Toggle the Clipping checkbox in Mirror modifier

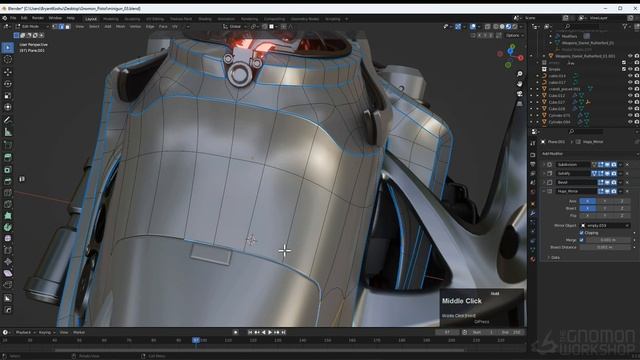[x=582, y=233]
